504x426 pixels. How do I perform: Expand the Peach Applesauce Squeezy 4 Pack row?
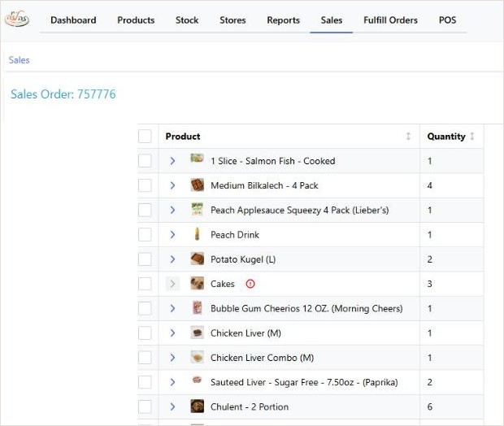pyautogui.click(x=172, y=210)
